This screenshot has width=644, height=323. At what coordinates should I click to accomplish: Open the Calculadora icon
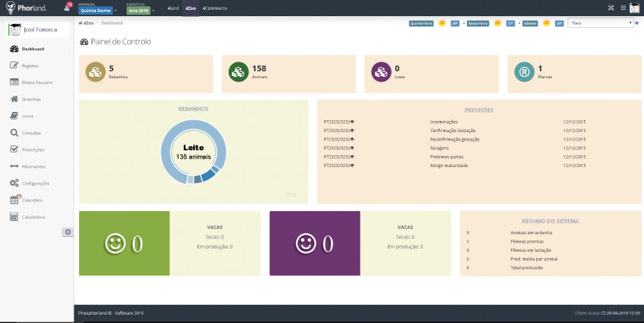click(14, 217)
